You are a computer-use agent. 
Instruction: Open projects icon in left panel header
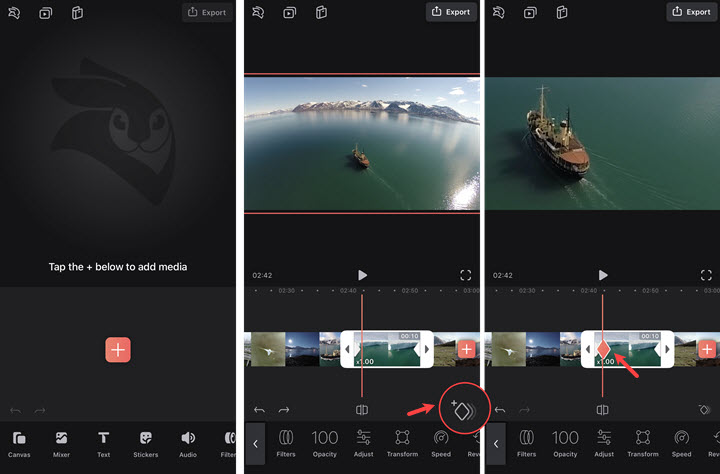point(45,13)
